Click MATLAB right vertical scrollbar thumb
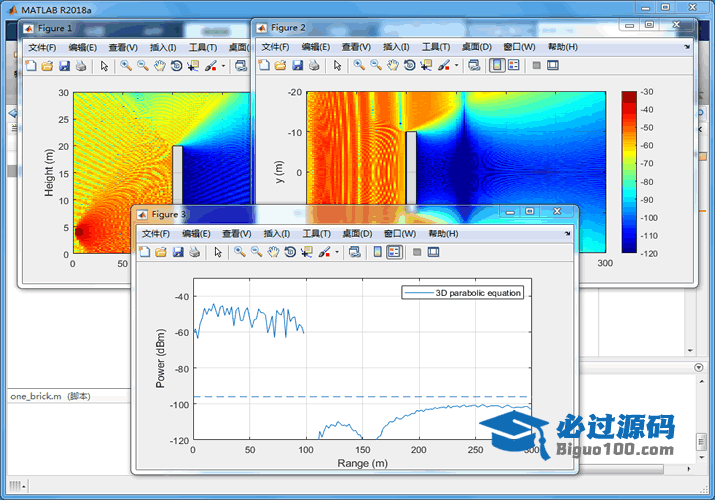This screenshot has height=500, width=715. pyautogui.click(x=702, y=441)
